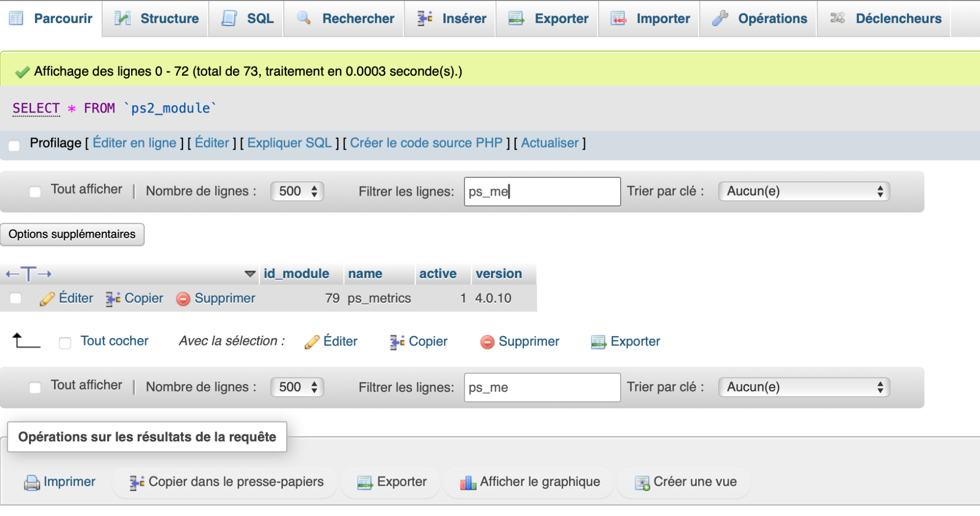Image resolution: width=980 pixels, height=516 pixels.
Task: Click the Déclencheurs tab icon
Action: pyautogui.click(x=838, y=18)
